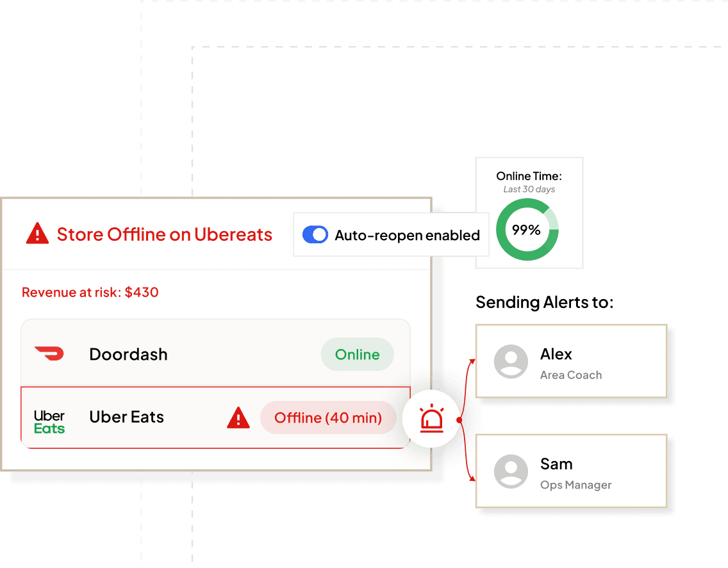728x568 pixels.
Task: Click the Sending Alerts to heading
Action: pyautogui.click(x=545, y=302)
